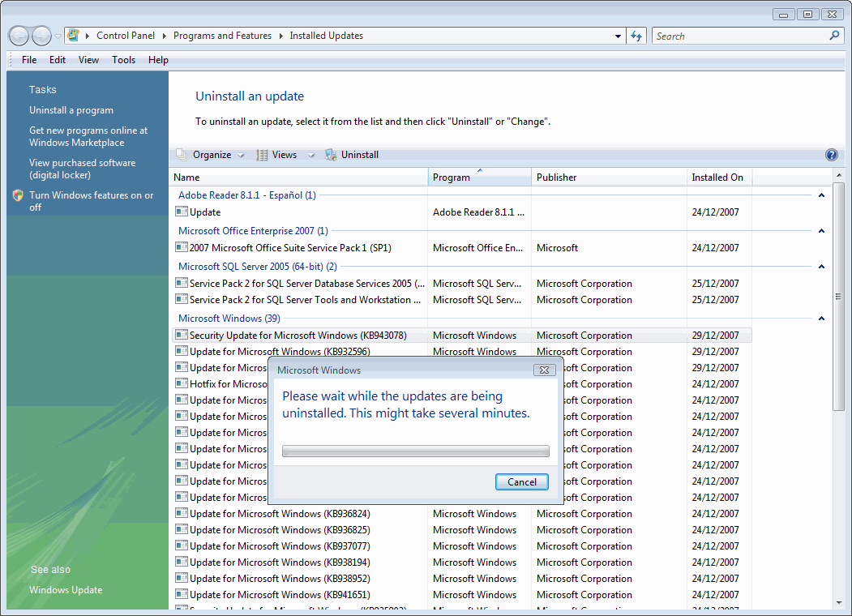Open Turn Windows features on or off
This screenshot has height=616, width=852.
click(92, 201)
